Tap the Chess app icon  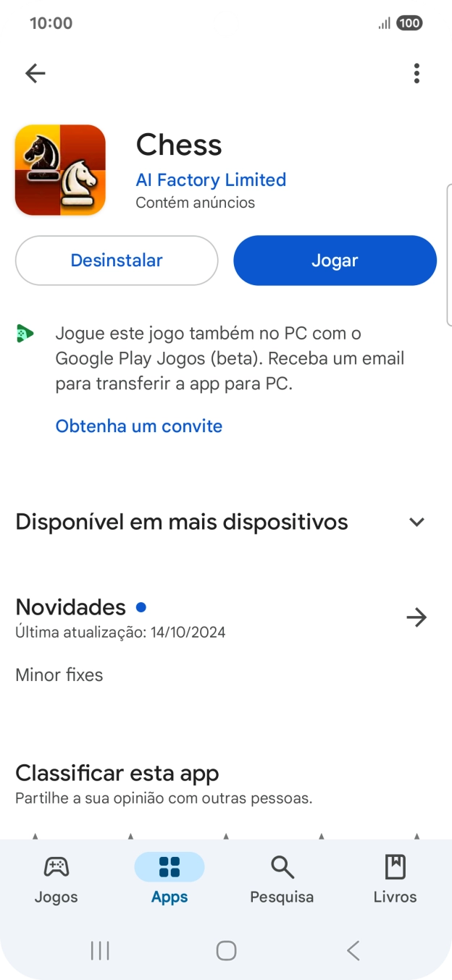(60, 169)
